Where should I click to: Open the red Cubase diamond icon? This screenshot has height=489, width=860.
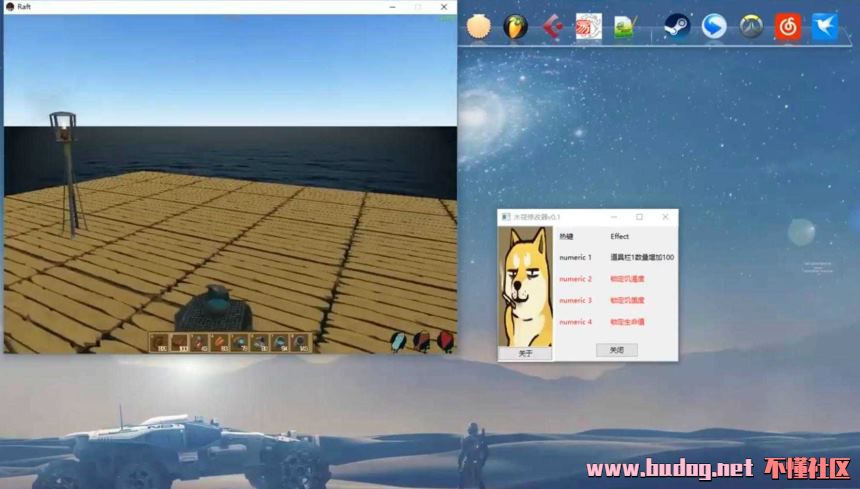552,26
